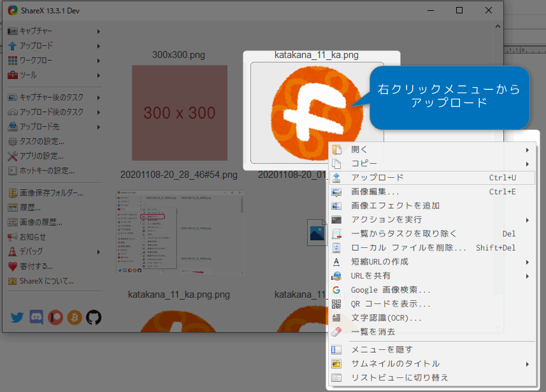Screen dimensions: 546x392
Task: Select リストビューに切り替え menu entry
Action: click(x=432, y=378)
